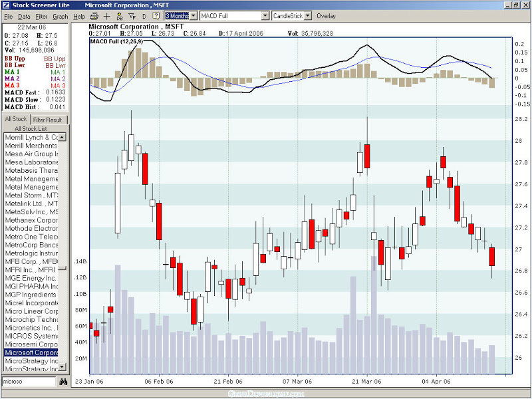The image size is (532, 399).
Task: Click the stock list scroll-up arrow
Action: pyautogui.click(x=63, y=138)
